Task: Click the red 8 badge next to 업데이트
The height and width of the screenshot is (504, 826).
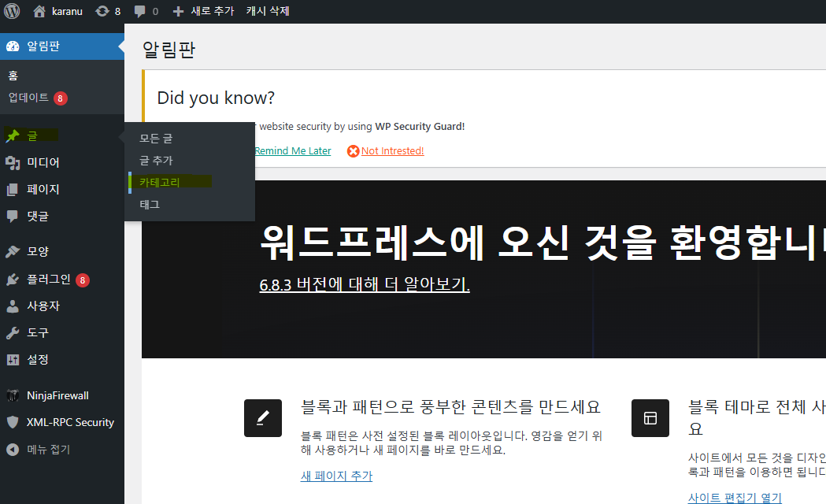Action: point(61,98)
